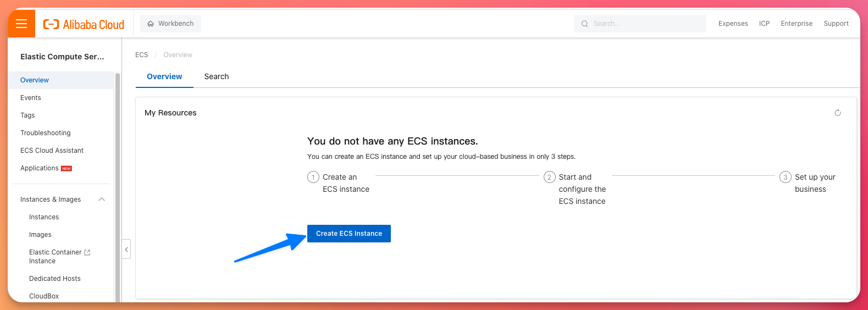Open the Expenses menu
Screen dimensions: 868x310
click(733, 24)
